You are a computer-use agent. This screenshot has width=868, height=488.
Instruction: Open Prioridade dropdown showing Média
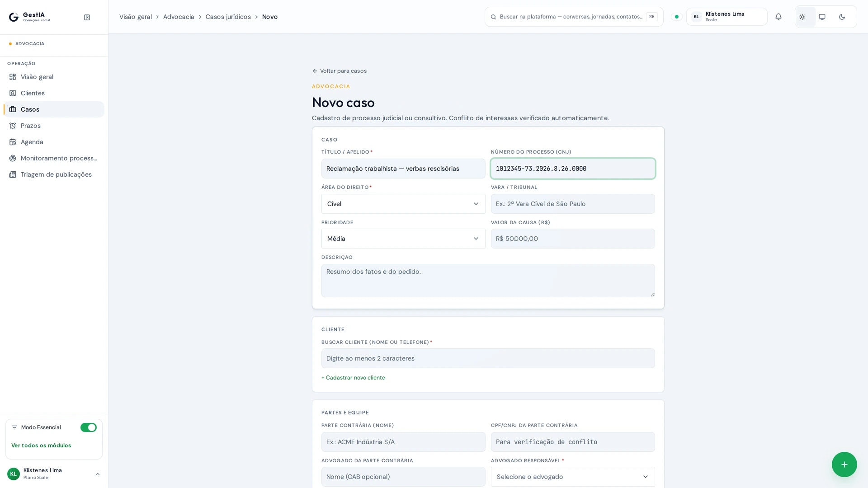(403, 239)
